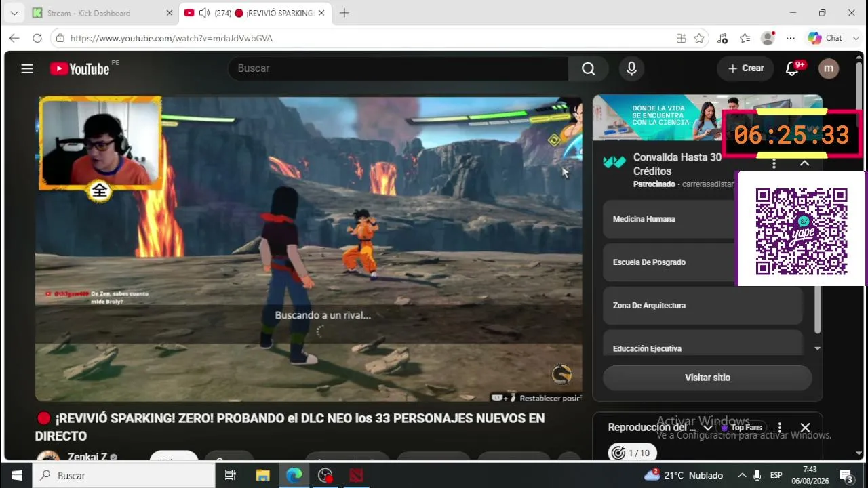Mute the YouTube tab audio icon

tap(204, 13)
